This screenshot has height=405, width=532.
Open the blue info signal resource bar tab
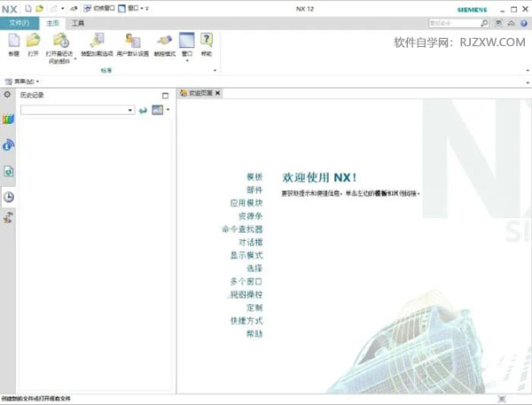8,144
